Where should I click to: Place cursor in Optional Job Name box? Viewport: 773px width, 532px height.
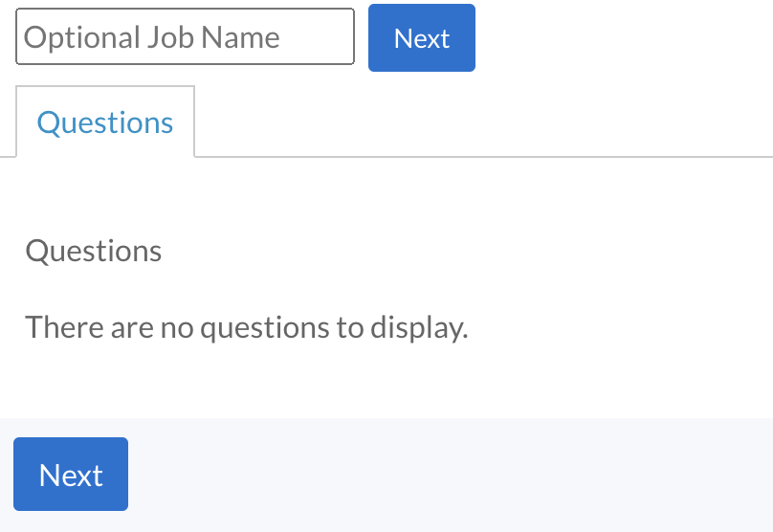click(185, 37)
